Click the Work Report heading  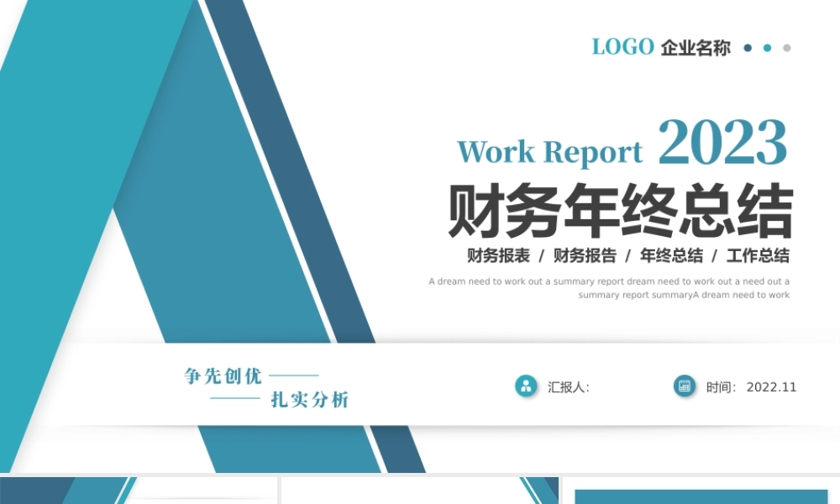(x=549, y=151)
